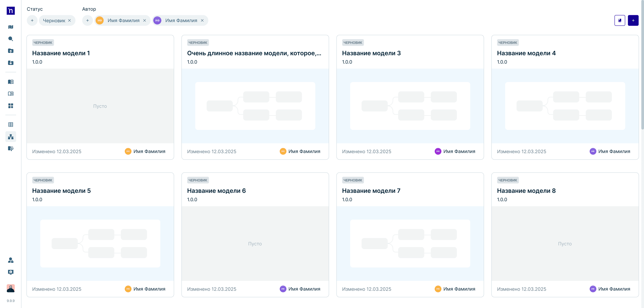Remove the orange-avatar author filter chip
This screenshot has width=644, height=308.
144,21
